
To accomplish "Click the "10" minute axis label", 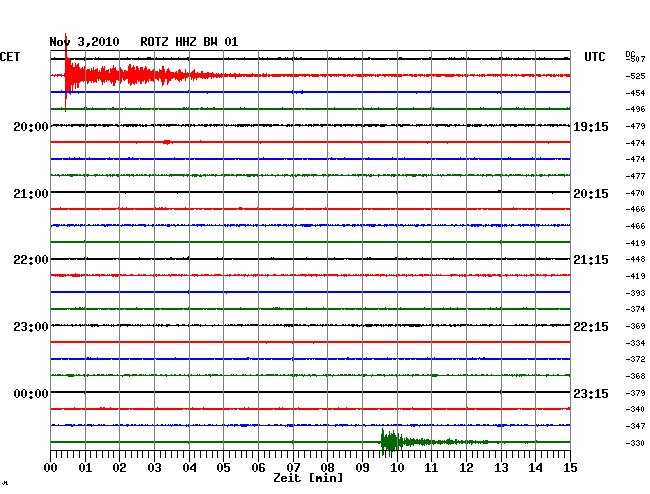I will click(397, 468).
